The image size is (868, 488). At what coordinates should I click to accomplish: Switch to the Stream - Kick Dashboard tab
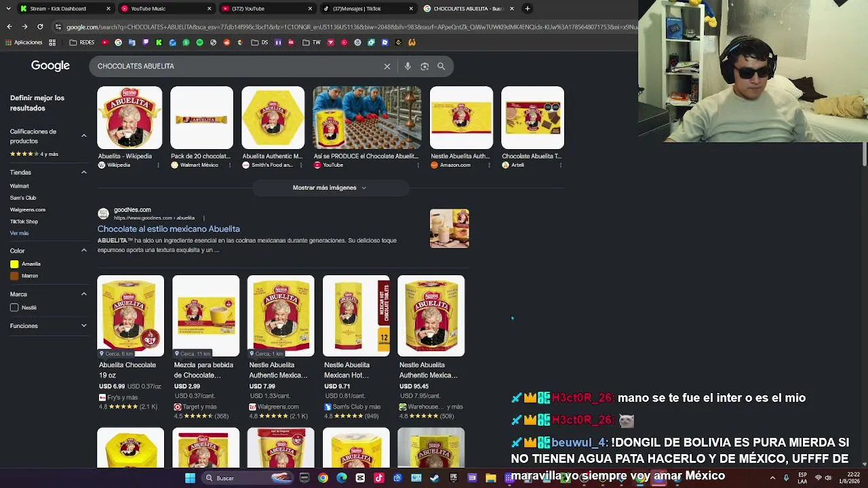click(x=64, y=9)
